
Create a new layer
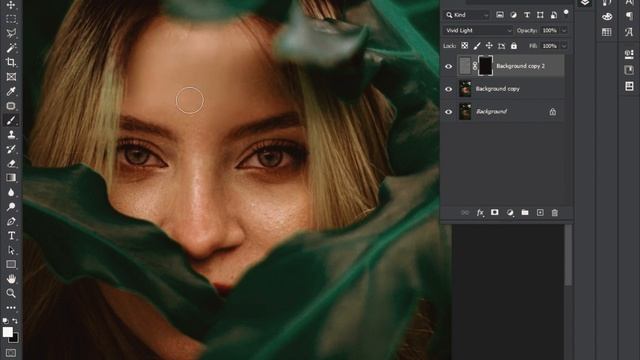tap(540, 213)
